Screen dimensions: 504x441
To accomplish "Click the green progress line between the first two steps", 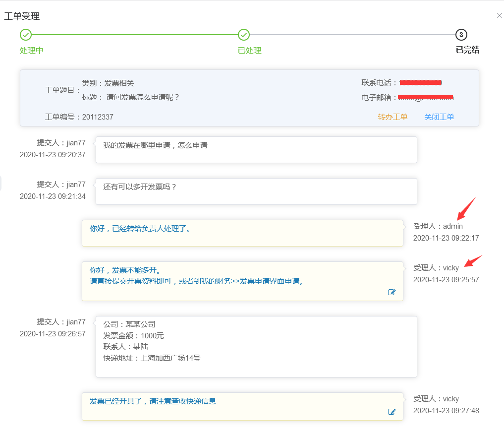I will point(134,35).
